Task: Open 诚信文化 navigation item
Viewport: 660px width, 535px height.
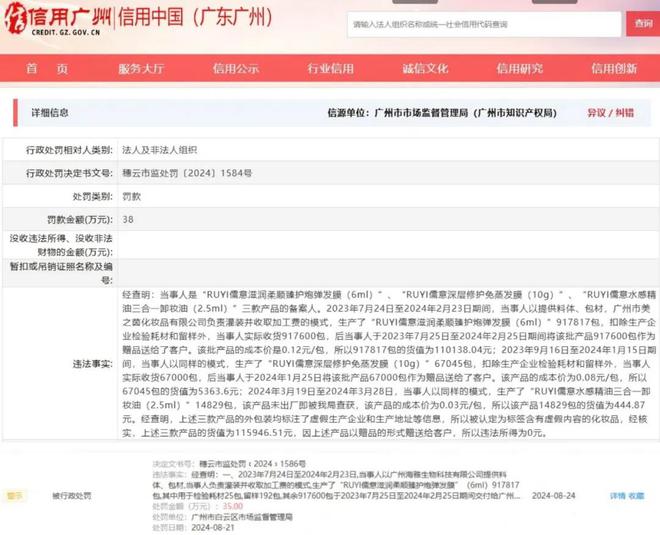Action: (425, 68)
